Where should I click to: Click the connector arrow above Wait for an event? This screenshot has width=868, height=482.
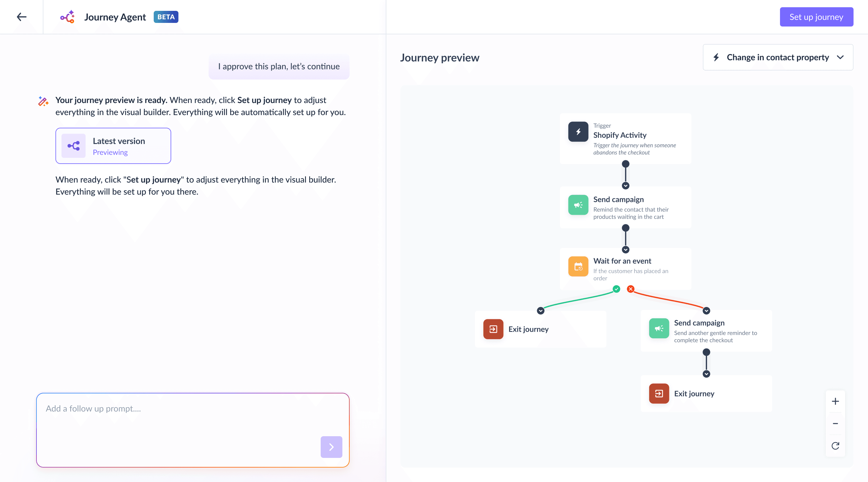[x=625, y=250]
